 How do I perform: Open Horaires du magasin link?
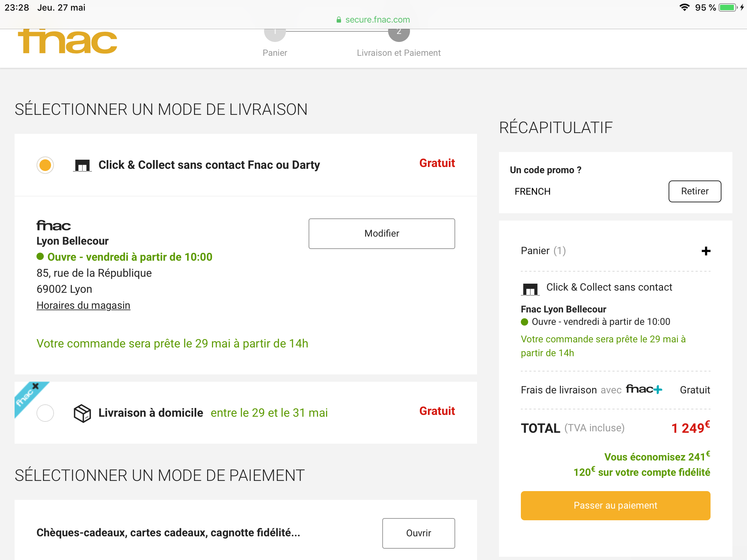pos(83,306)
